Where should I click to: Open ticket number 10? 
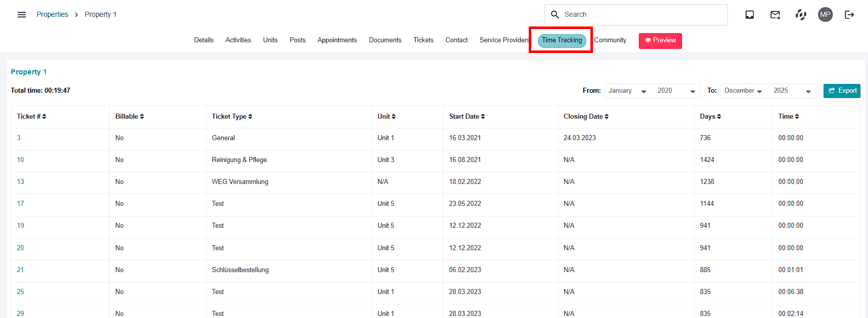(20, 160)
